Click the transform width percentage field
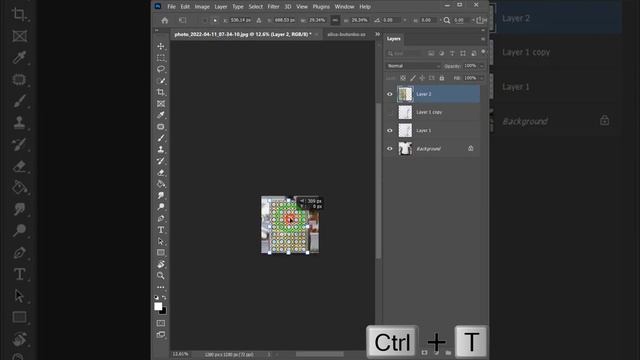The width and height of the screenshot is (640, 360). pos(317,20)
